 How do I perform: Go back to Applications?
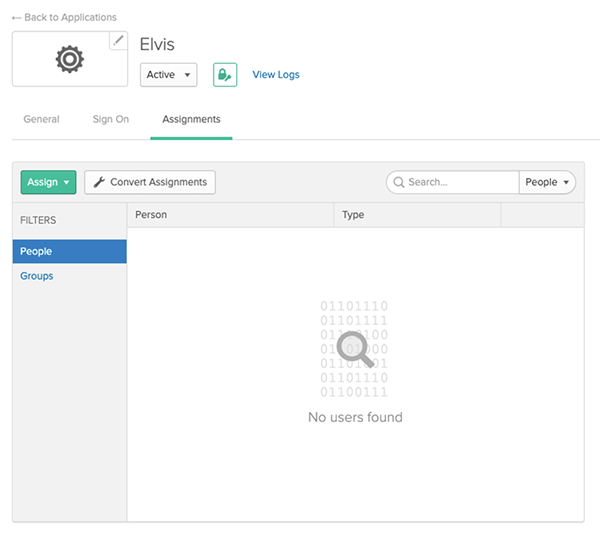pos(64,18)
